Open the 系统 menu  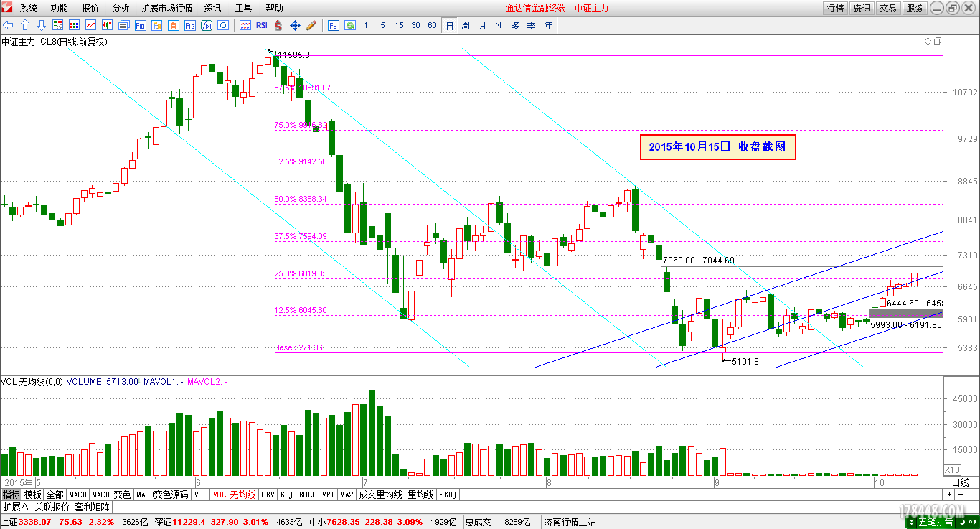pyautogui.click(x=29, y=8)
